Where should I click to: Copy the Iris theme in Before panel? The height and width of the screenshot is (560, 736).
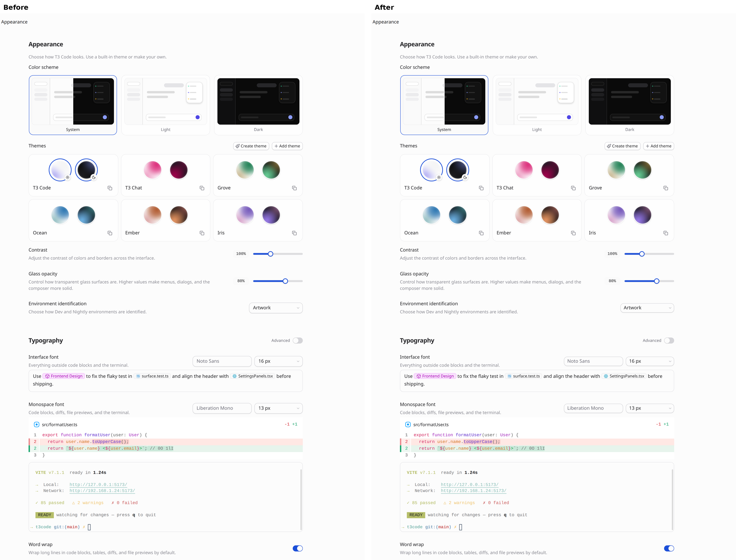294,233
